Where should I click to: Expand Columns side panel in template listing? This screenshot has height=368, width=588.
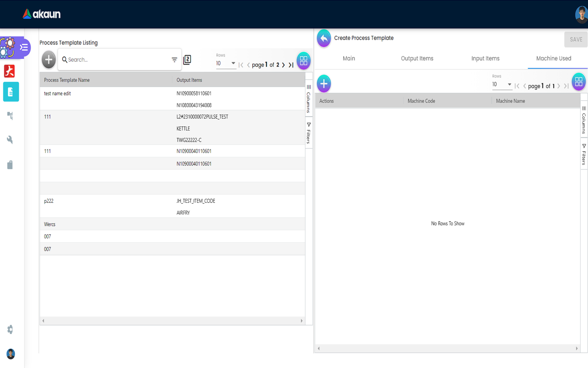click(x=309, y=99)
